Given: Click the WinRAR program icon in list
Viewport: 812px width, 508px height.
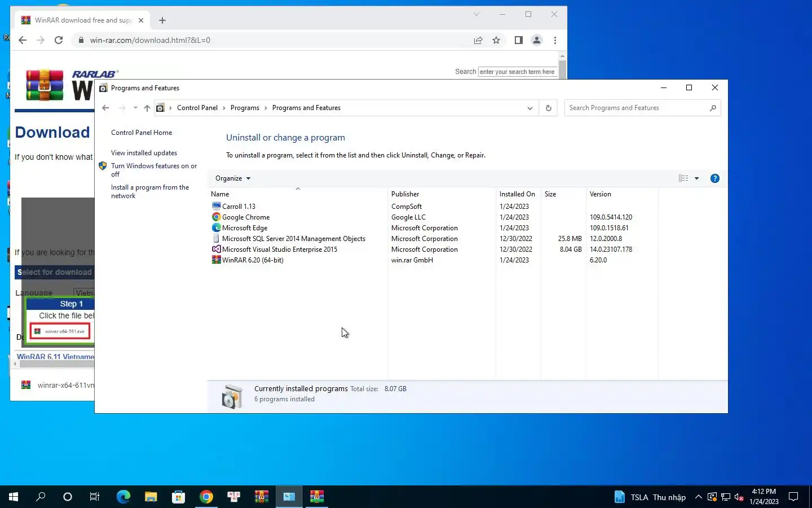Looking at the screenshot, I should tap(216, 260).
